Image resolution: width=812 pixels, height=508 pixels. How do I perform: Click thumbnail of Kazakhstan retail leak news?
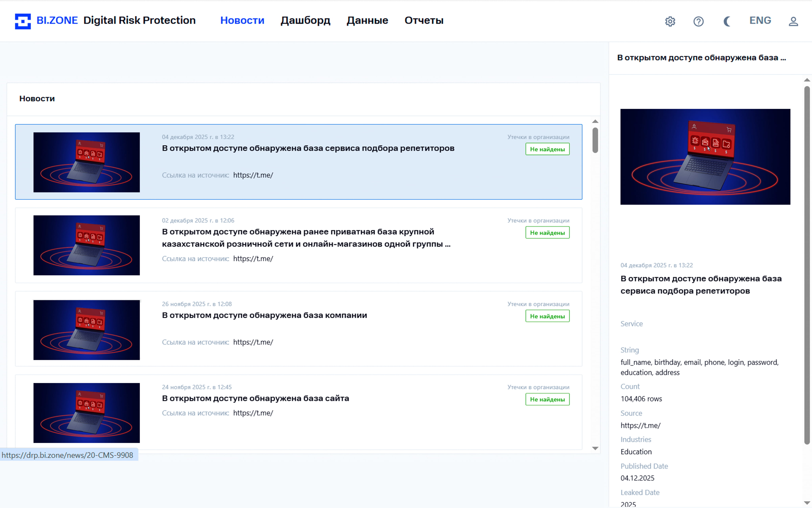[x=87, y=245]
